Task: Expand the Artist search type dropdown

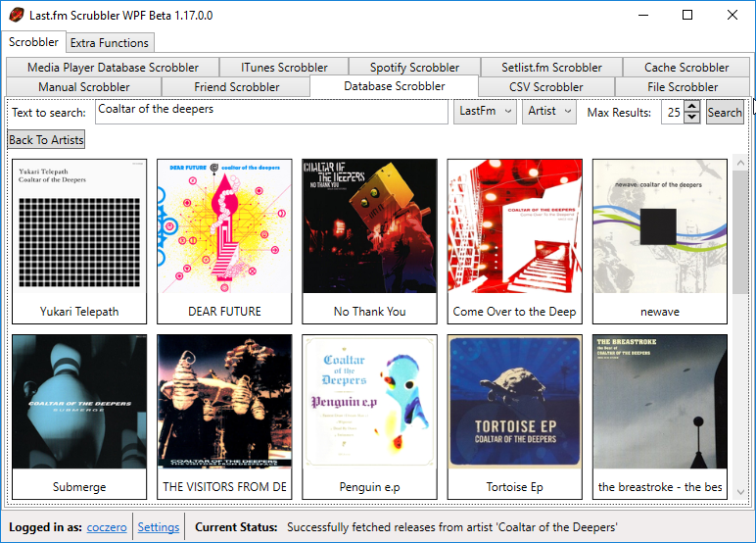Action: pyautogui.click(x=549, y=112)
